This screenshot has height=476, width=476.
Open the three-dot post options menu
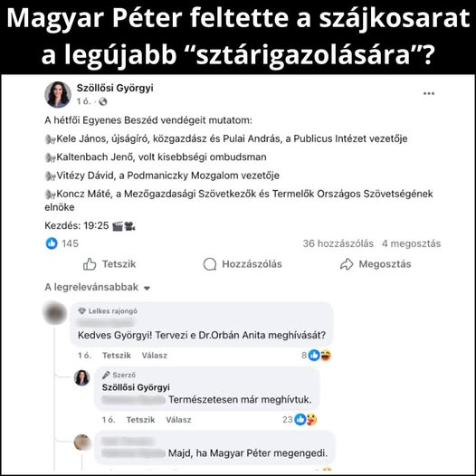pos(429,93)
